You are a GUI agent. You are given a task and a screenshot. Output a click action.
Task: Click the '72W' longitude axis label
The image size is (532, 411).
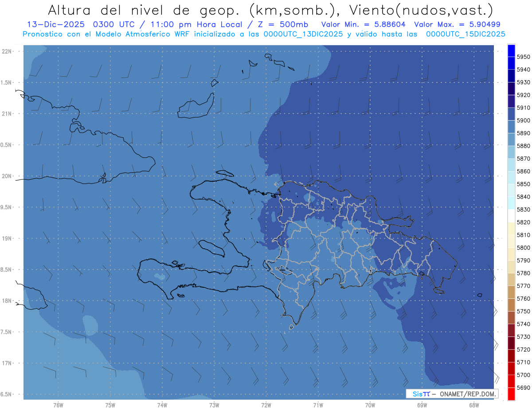(x=266, y=405)
